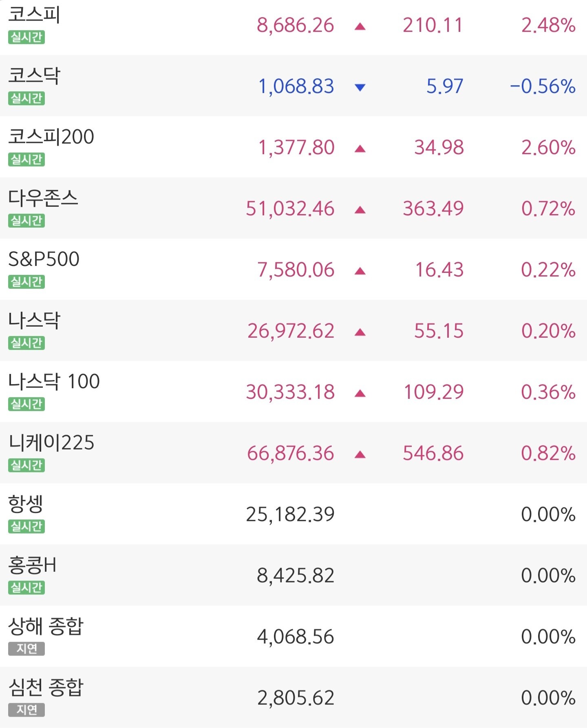This screenshot has height=728, width=587.
Task: Click the red up-arrow on 코스피 row
Action: pyautogui.click(x=360, y=27)
